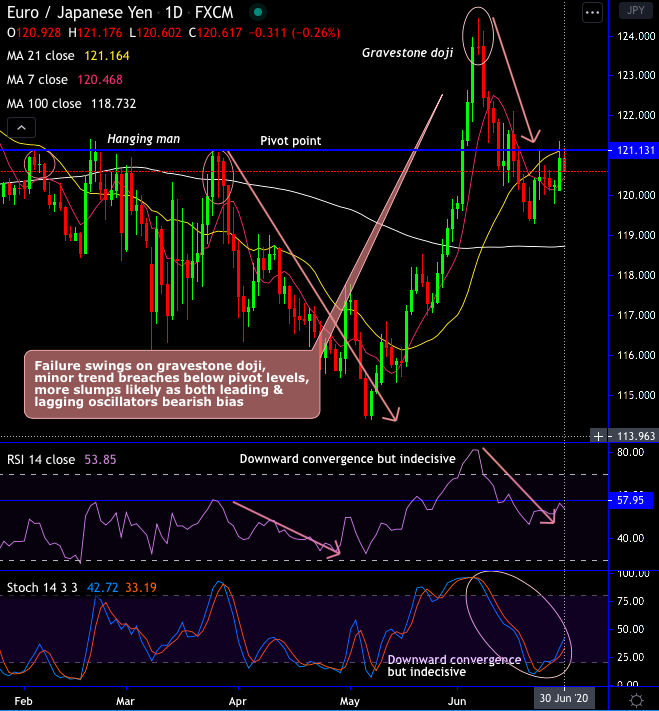The width and height of the screenshot is (659, 711).
Task: Click the Failure swings callout box
Action: [x=172, y=384]
